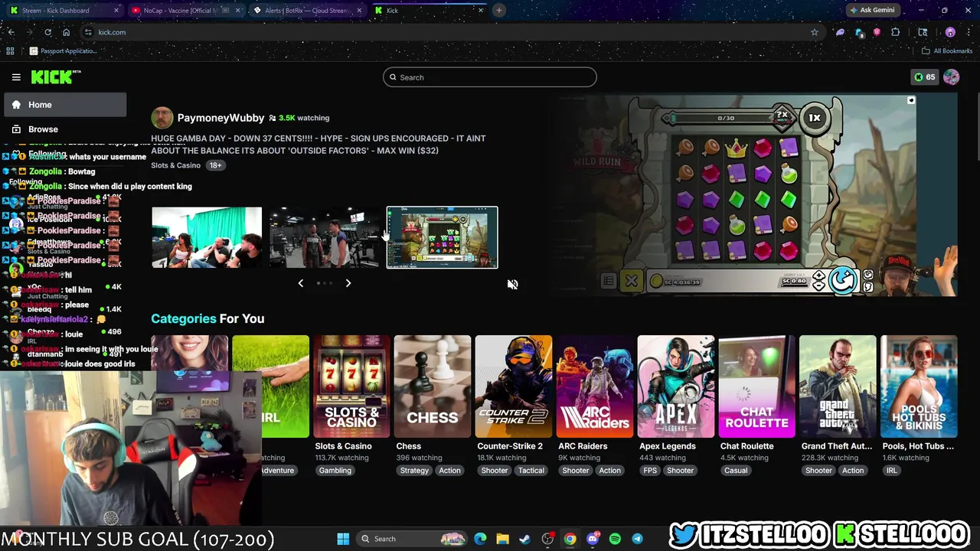Click the browser home icon

pos(66,32)
